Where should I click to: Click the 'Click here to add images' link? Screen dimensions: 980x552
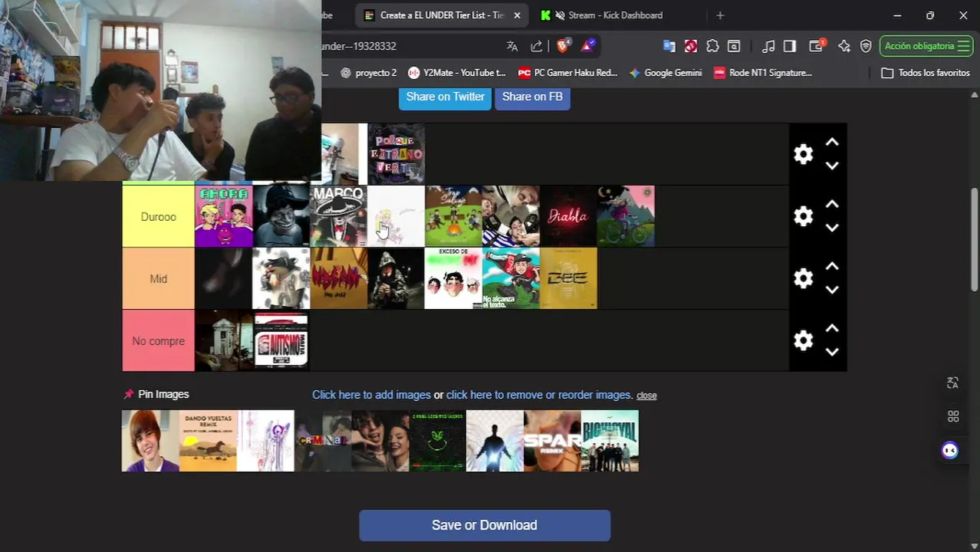tap(371, 395)
